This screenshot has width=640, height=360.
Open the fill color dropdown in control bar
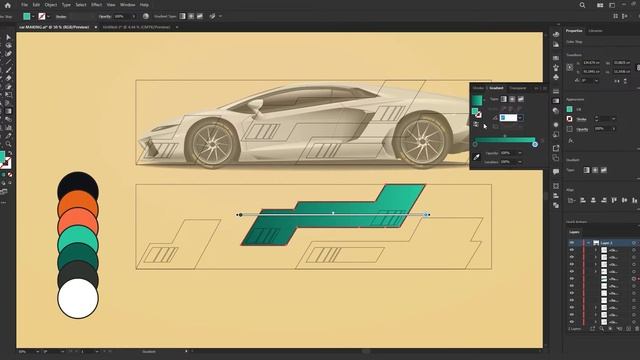pos(33,16)
